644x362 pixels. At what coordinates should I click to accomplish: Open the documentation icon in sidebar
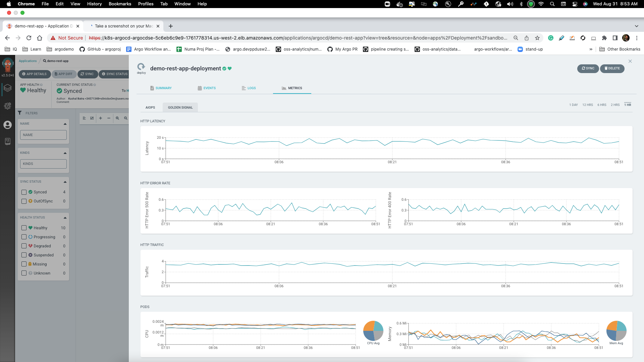[x=7, y=141]
